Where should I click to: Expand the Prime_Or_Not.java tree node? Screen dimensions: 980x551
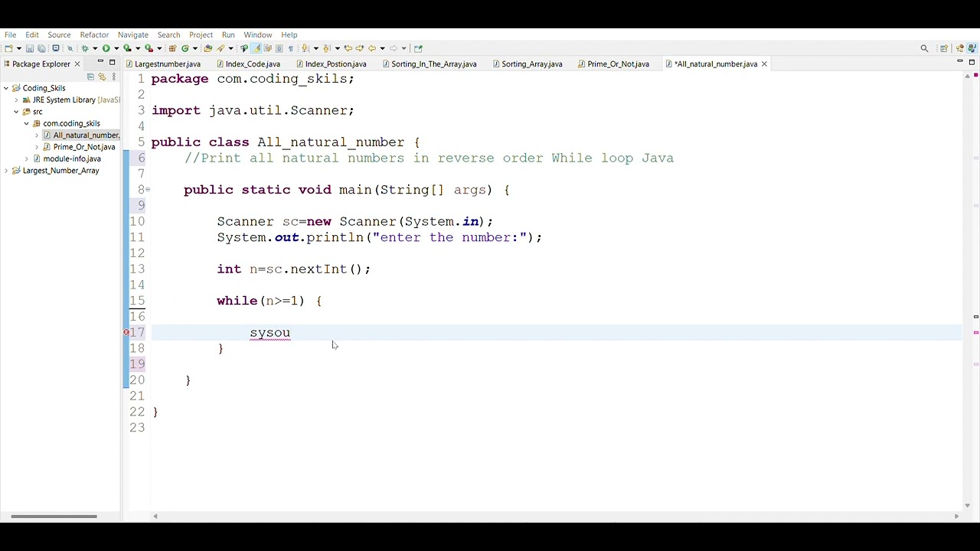(36, 147)
